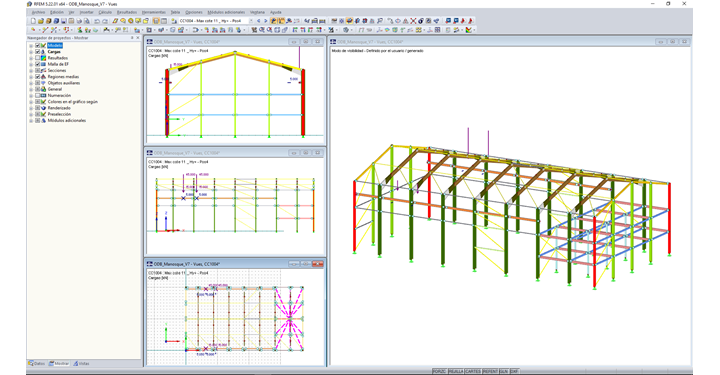Expand Colores en el gráfico según node

31,101
